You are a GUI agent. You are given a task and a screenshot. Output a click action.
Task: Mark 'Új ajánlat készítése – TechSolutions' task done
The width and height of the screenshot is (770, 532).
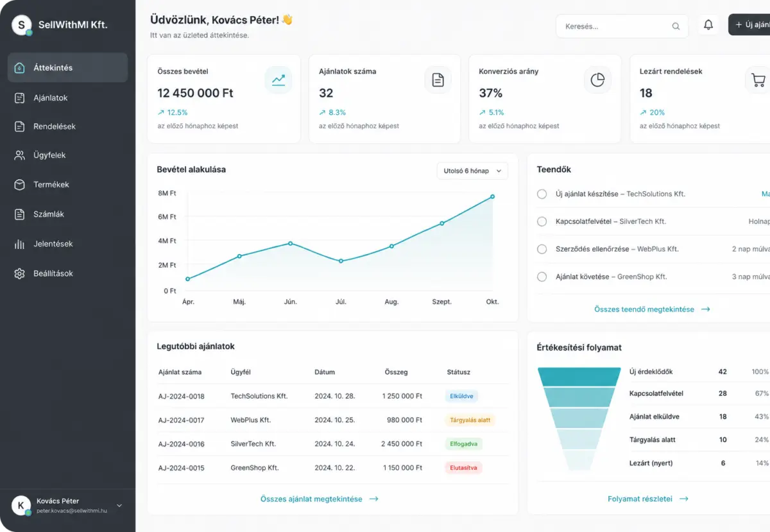(542, 194)
